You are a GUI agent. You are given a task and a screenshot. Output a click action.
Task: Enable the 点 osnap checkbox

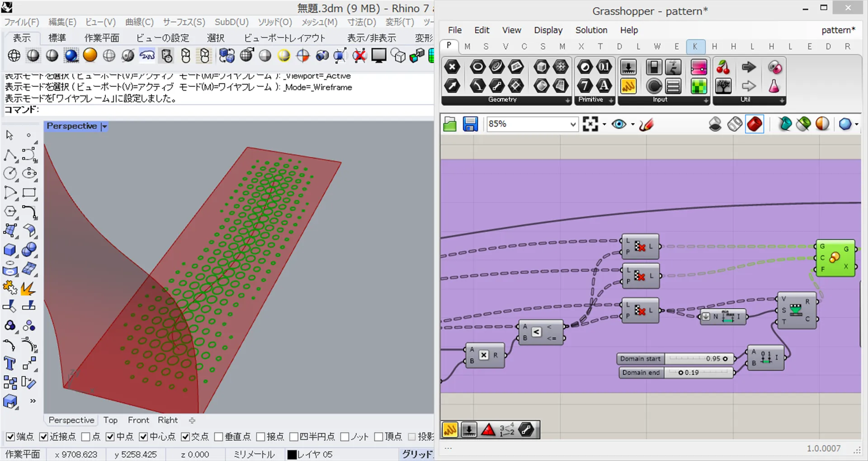coord(85,437)
